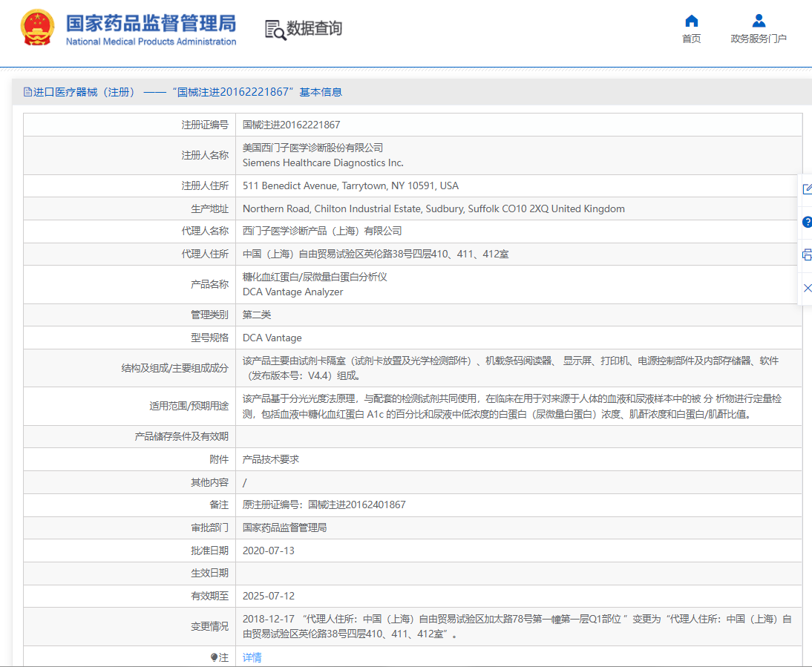
Task: Close the sidebar with the X icon
Action: (x=807, y=288)
